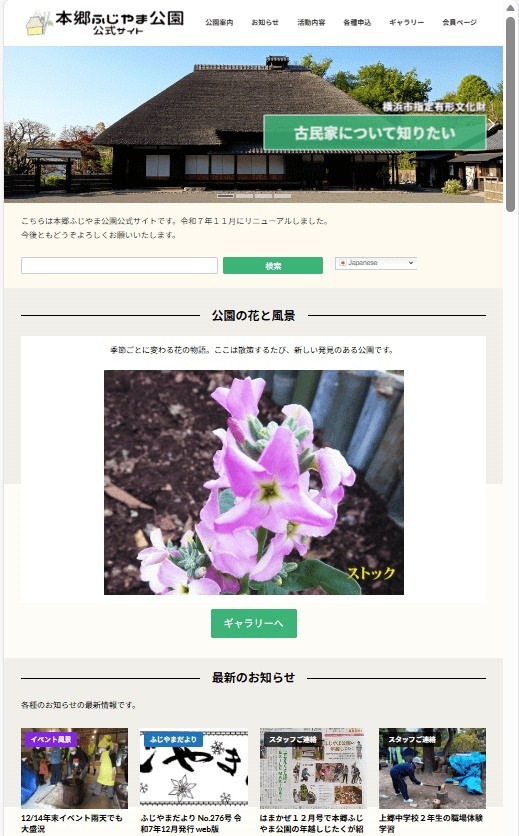Image resolution: width=519 pixels, height=836 pixels.
Task: Click the ギャラリーへ button
Action: click(254, 623)
